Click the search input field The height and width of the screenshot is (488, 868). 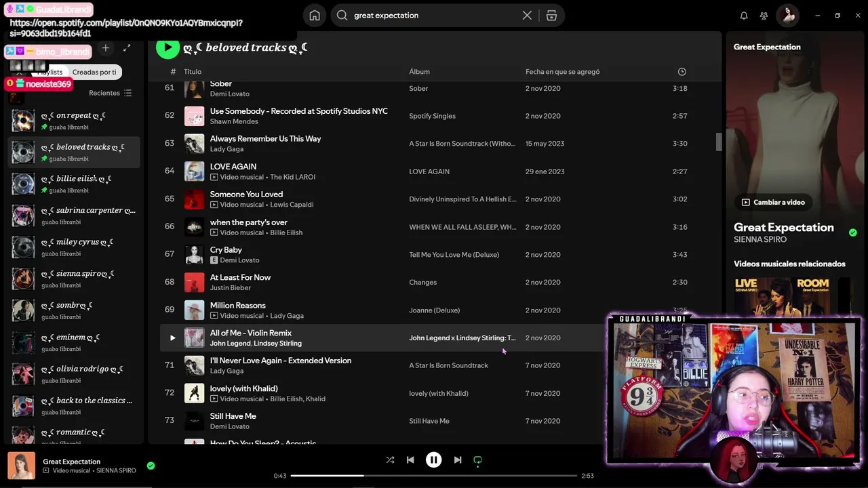click(x=434, y=16)
